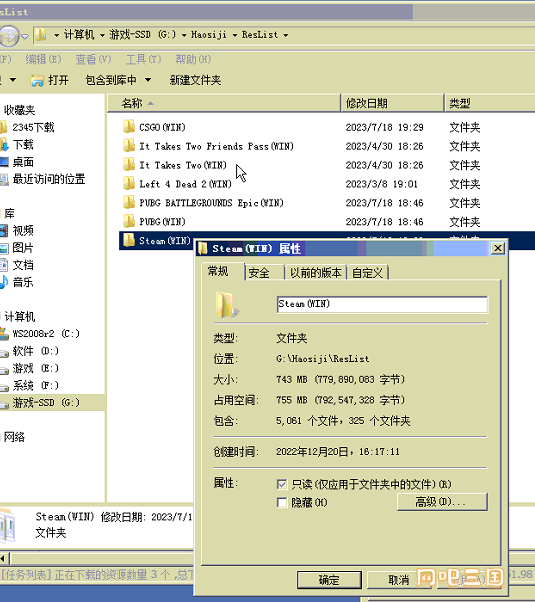Click the date 2023/7/18 19:29 for CSGO(WIN)
This screenshot has height=602, width=535.
[x=384, y=127]
